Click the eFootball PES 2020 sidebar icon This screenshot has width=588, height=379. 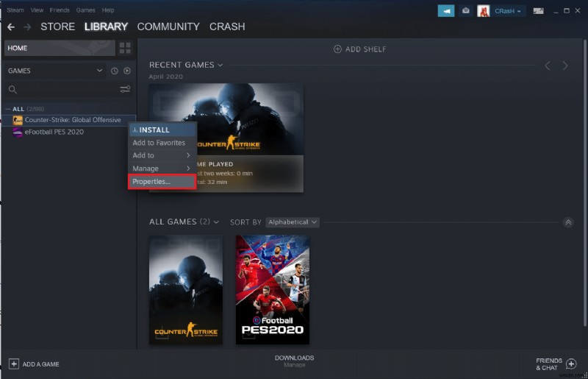(18, 132)
